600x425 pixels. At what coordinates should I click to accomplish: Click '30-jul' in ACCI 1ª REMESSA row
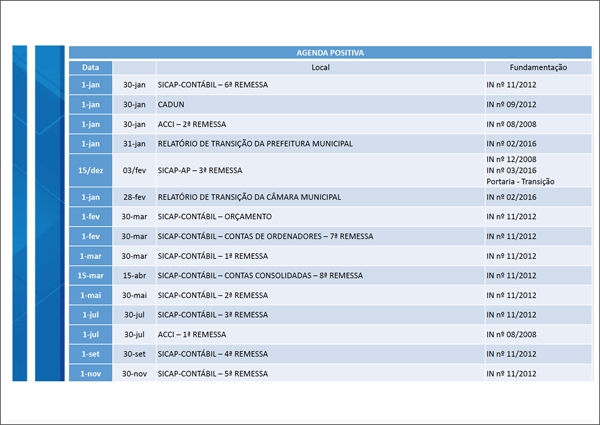tap(134, 334)
